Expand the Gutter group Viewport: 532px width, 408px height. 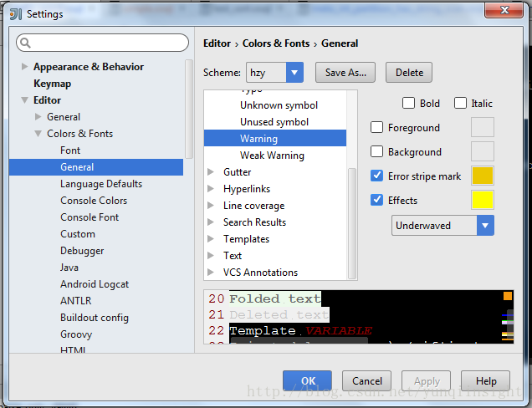tap(211, 172)
